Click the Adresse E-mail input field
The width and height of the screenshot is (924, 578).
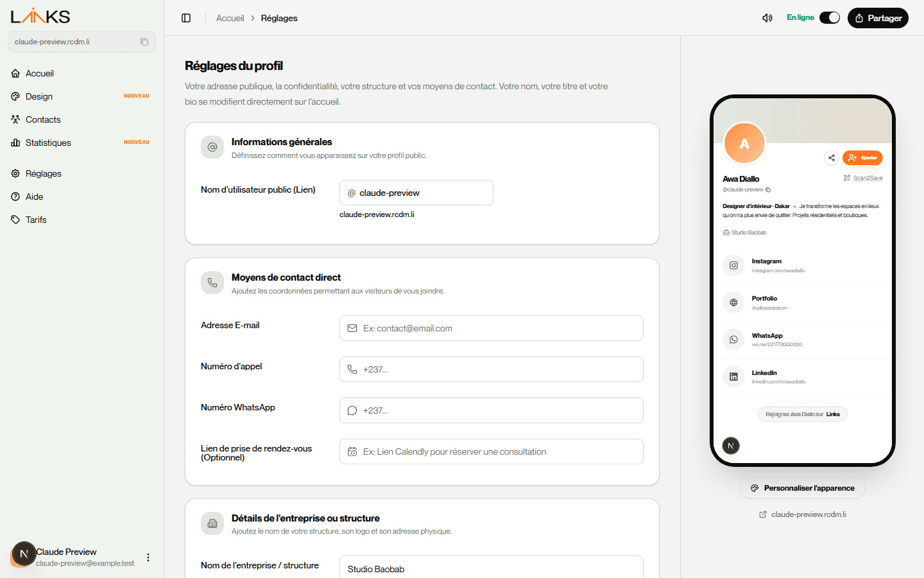point(492,328)
